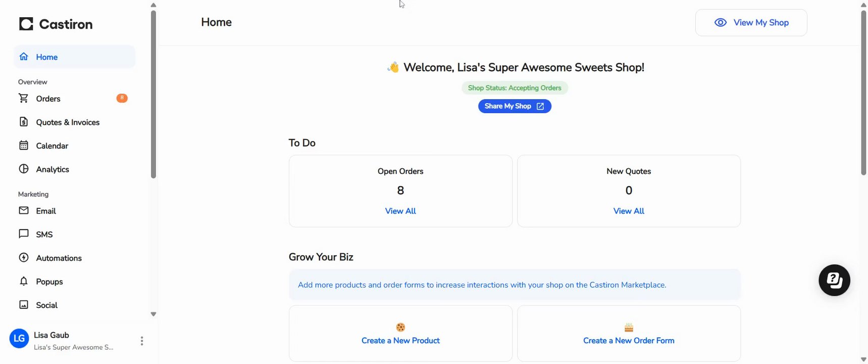Open the Calendar icon in sidebar

coord(24,146)
